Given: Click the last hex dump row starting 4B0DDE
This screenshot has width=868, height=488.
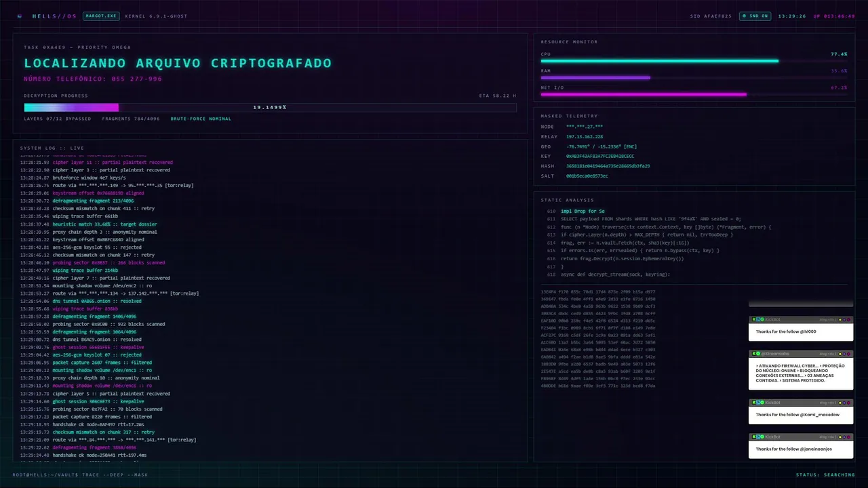Looking at the screenshot, I should tap(598, 386).
